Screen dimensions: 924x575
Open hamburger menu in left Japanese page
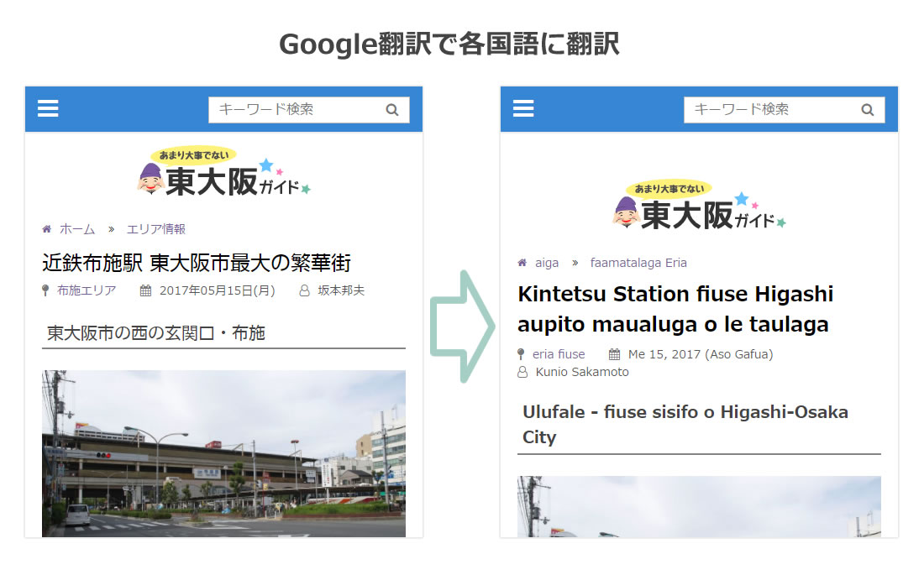[x=48, y=108]
